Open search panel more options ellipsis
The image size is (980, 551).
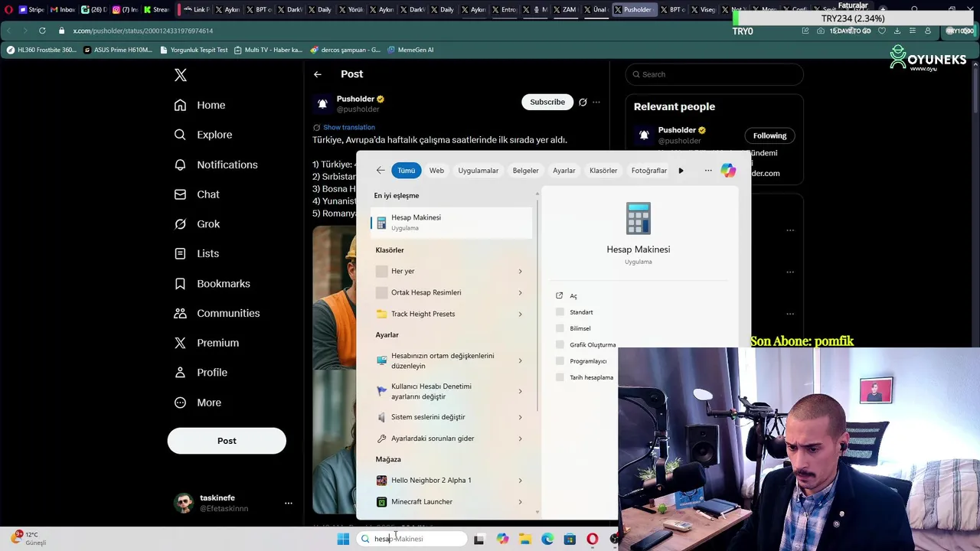(x=708, y=171)
